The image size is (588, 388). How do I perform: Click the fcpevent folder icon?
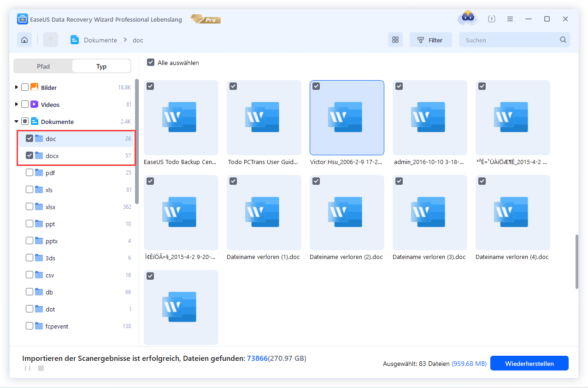tap(39, 326)
